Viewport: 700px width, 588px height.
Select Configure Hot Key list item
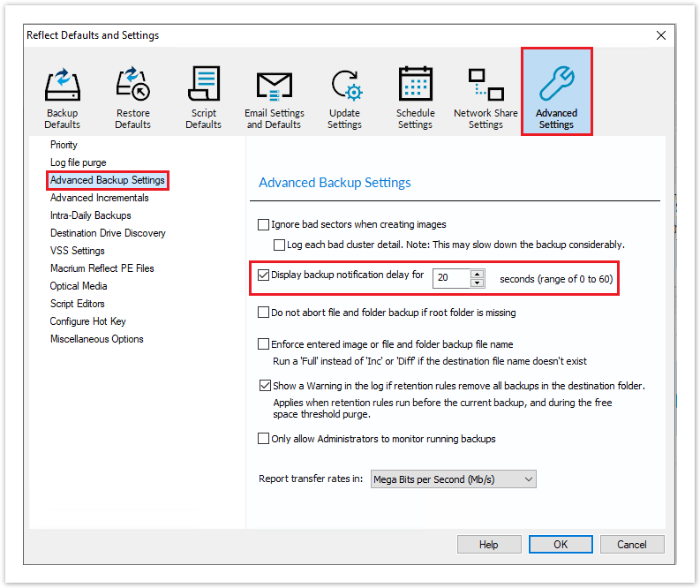coord(88,321)
